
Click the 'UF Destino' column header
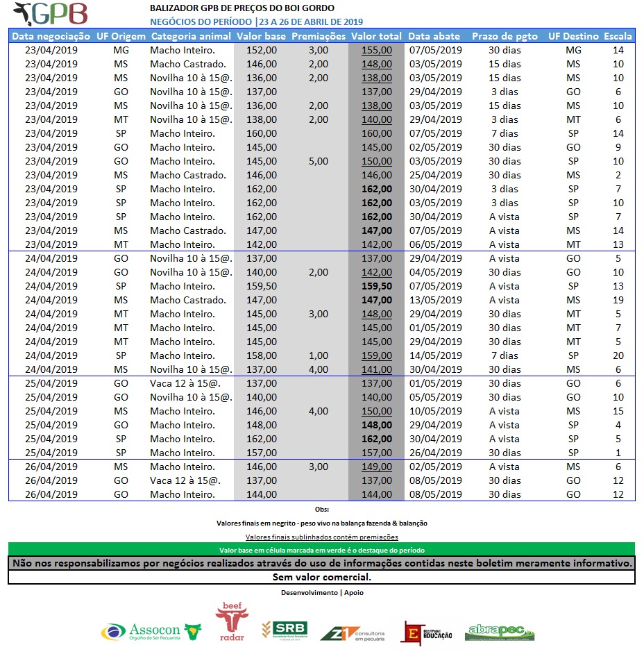(x=573, y=36)
